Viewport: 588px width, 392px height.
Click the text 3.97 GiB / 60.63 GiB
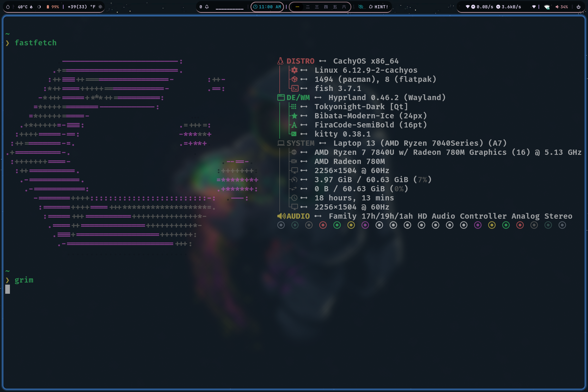click(361, 180)
